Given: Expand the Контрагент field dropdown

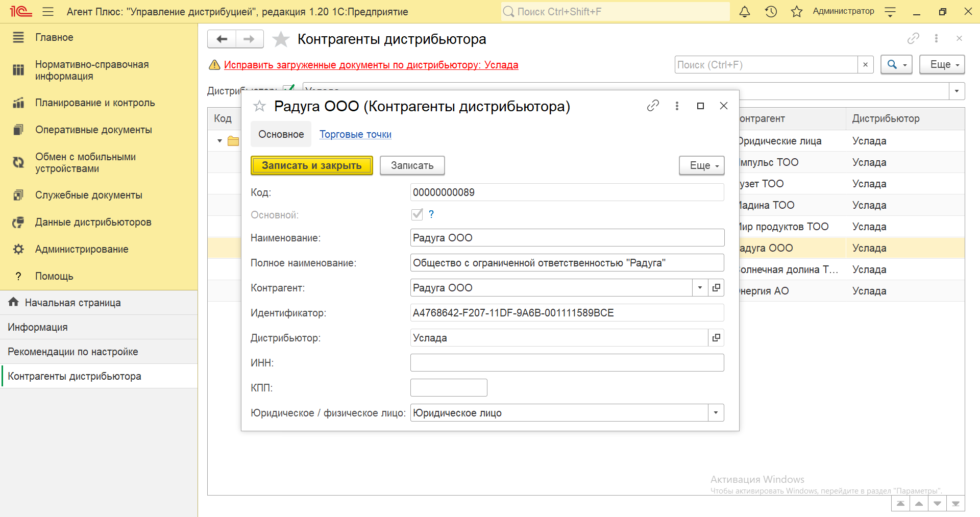Looking at the screenshot, I should pyautogui.click(x=700, y=288).
